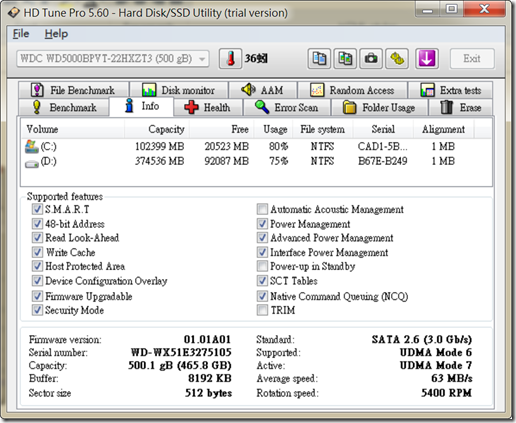Screen dimensions: 516x423
Task: Click the purple down-arrow minimize-to-tray icon
Action: (x=427, y=59)
